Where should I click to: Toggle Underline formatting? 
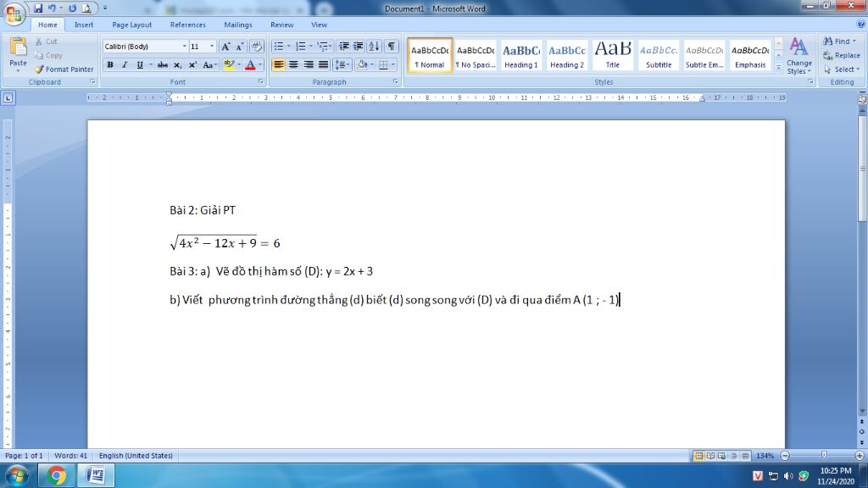pos(140,64)
